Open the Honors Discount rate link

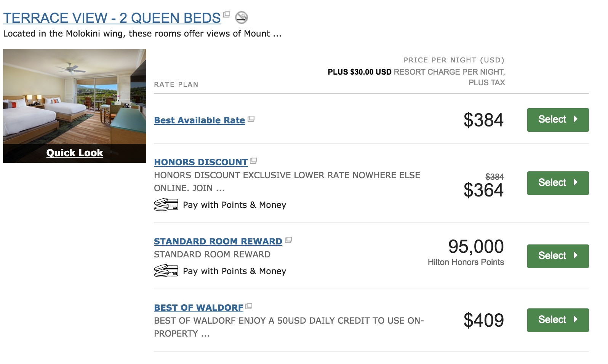coord(201,162)
